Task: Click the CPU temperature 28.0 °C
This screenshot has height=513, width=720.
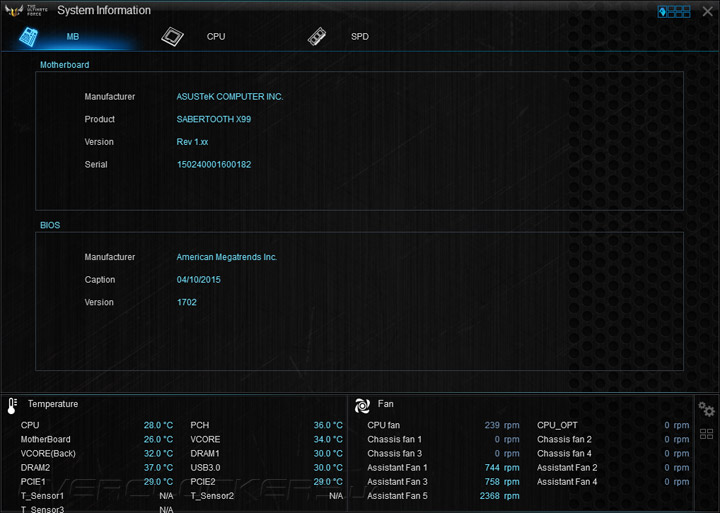Action: point(158,425)
